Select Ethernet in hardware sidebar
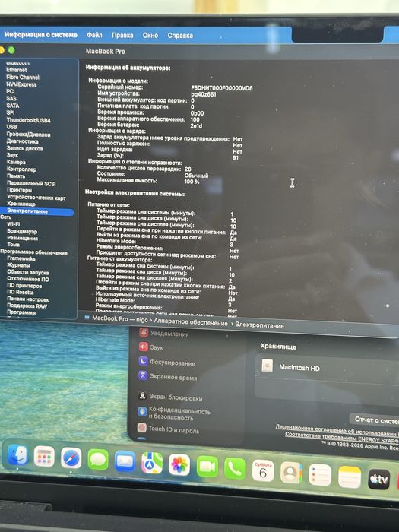Image resolution: width=399 pixels, height=532 pixels. 16,70
